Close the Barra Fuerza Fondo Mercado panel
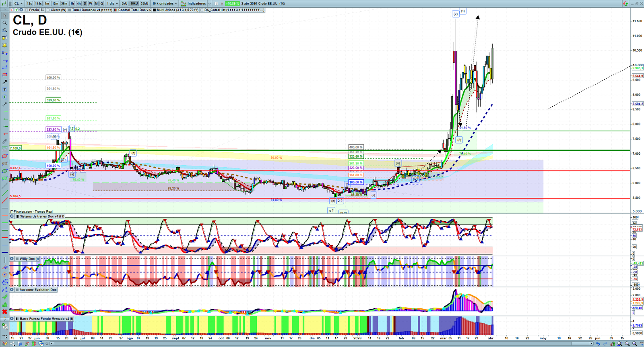 coord(12,319)
